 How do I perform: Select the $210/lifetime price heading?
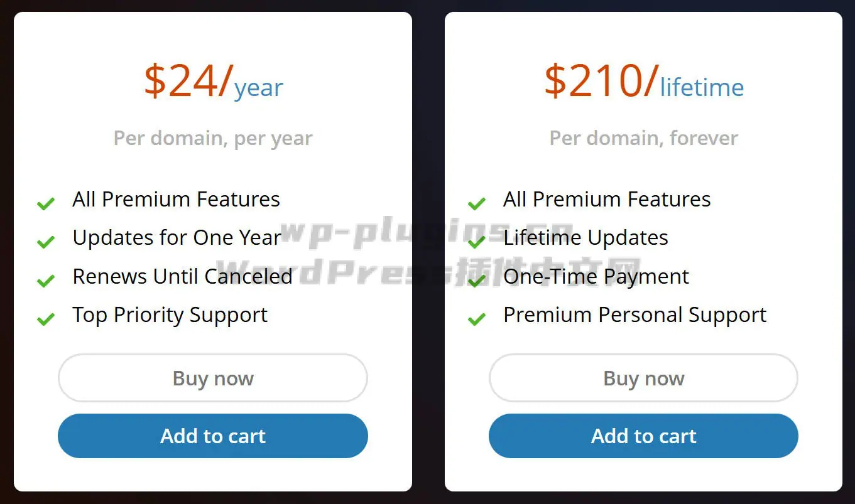coord(643,82)
